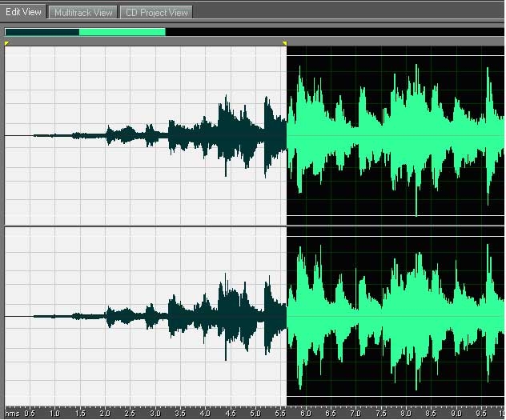This screenshot has width=506, height=420.
Task: Click the 9.5 mark on time ruler
Action: 481,414
